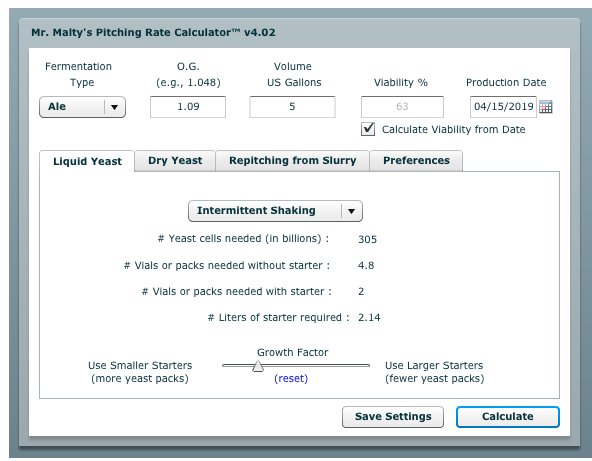Click the Calculate button
592x461 pixels.
pyautogui.click(x=508, y=416)
